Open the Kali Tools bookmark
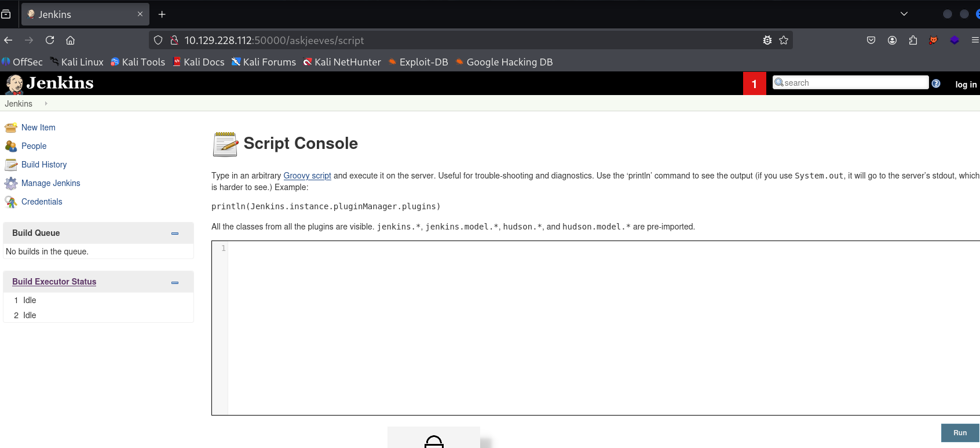 (x=138, y=62)
